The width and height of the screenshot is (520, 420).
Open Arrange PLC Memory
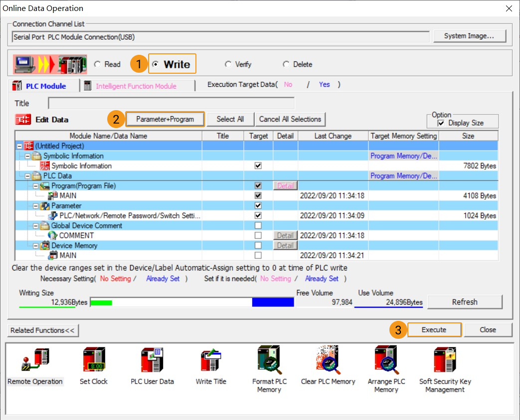coord(386,360)
